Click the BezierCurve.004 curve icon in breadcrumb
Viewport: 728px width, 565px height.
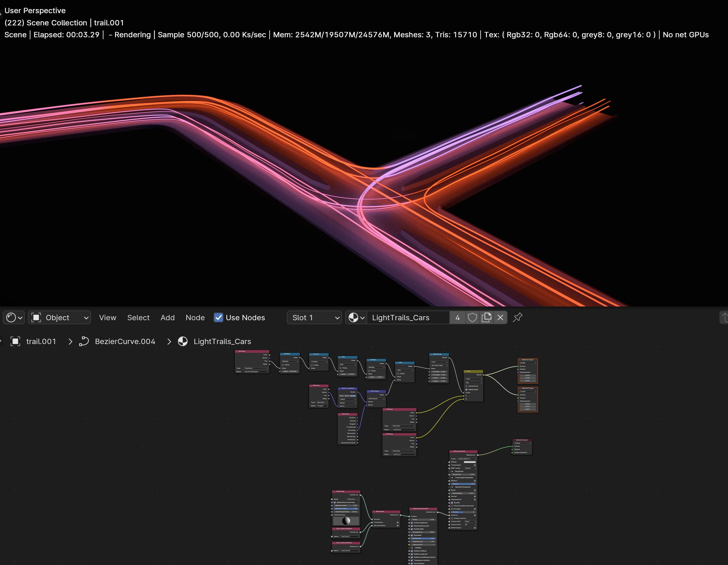point(84,342)
